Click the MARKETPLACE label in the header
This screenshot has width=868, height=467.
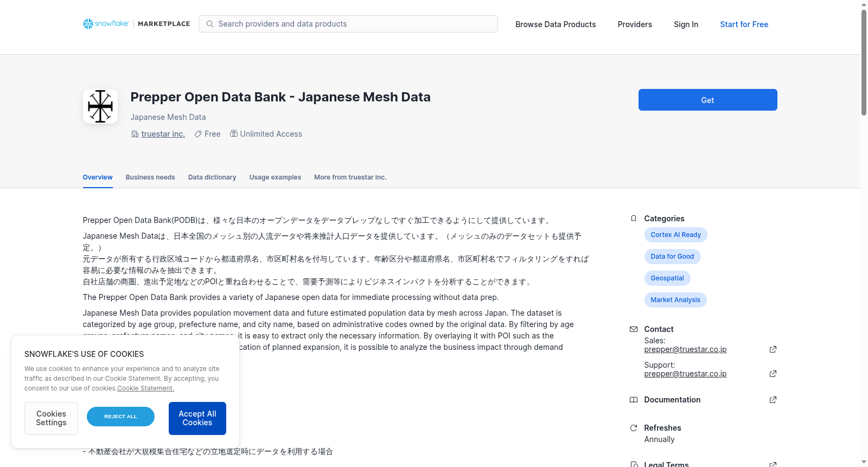point(164,24)
